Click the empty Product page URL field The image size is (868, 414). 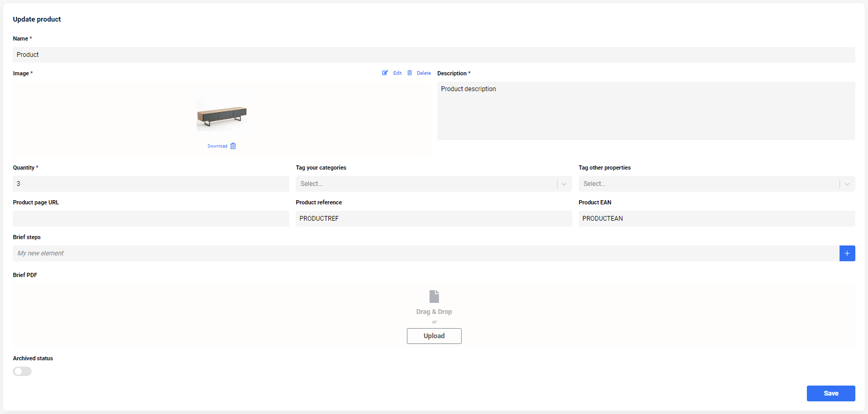click(151, 219)
